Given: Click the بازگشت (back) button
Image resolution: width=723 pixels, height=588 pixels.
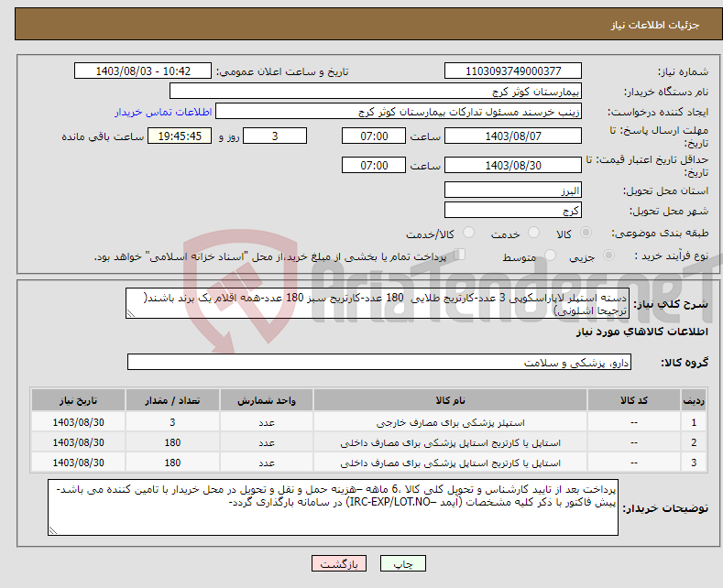Looking at the screenshot, I should coord(339,563).
